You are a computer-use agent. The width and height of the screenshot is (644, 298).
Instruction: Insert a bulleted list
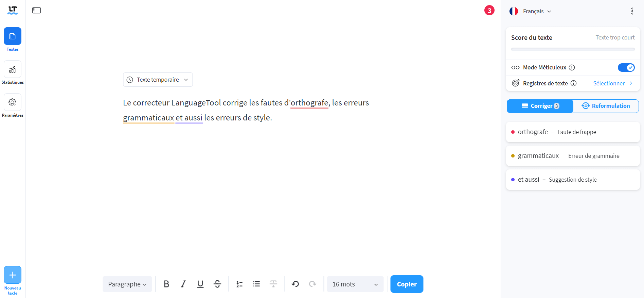256,284
